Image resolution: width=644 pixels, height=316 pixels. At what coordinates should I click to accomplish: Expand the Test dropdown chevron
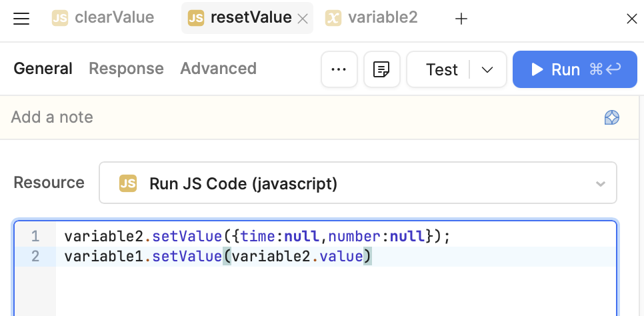click(x=487, y=69)
